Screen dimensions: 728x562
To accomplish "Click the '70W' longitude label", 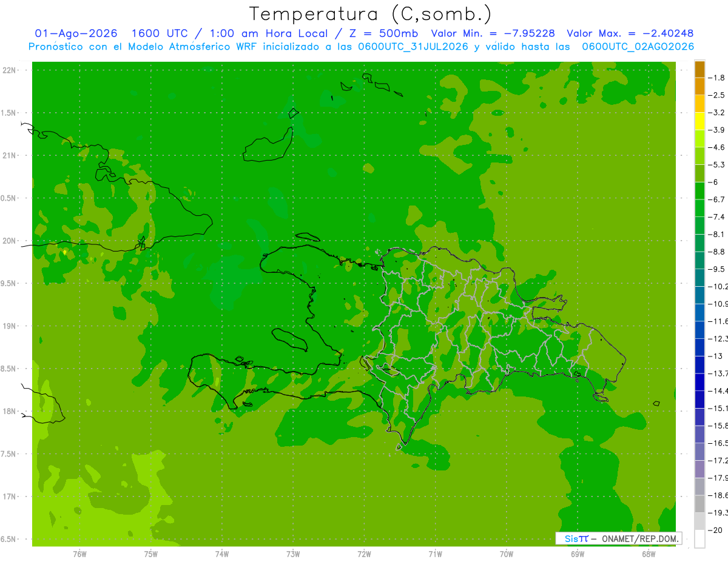I will (x=506, y=554).
